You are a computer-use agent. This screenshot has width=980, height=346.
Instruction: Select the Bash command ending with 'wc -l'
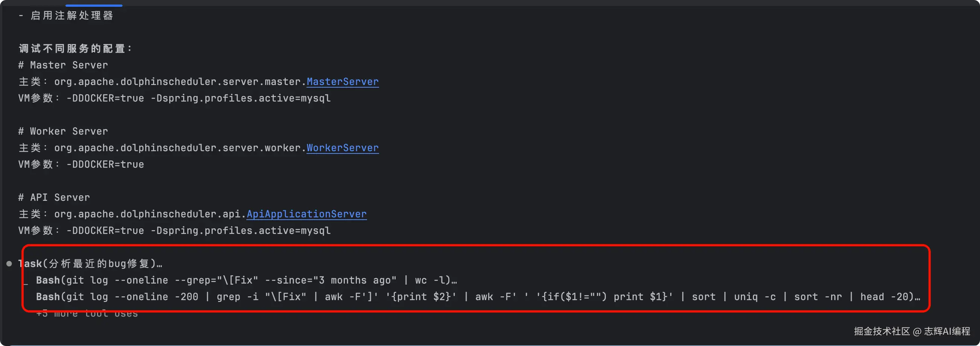(x=246, y=281)
